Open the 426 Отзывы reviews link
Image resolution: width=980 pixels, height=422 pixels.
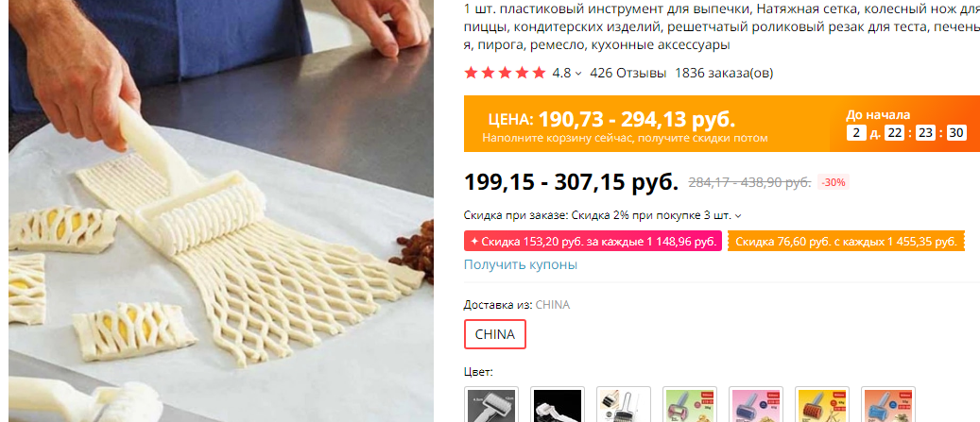[x=628, y=73]
